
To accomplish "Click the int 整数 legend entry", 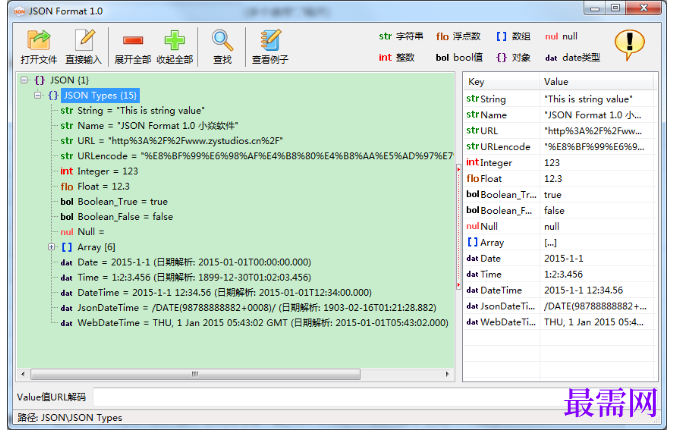I will (397, 58).
